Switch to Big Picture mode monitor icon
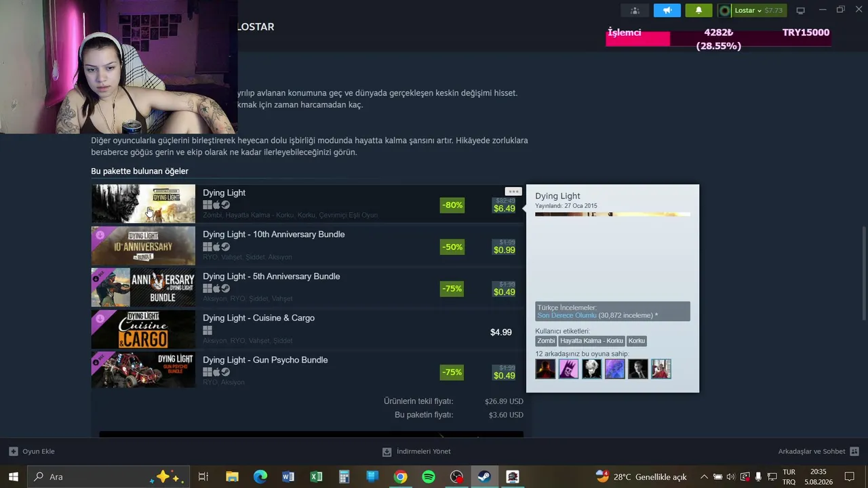Screen dimensions: 868x488 coord(800,10)
